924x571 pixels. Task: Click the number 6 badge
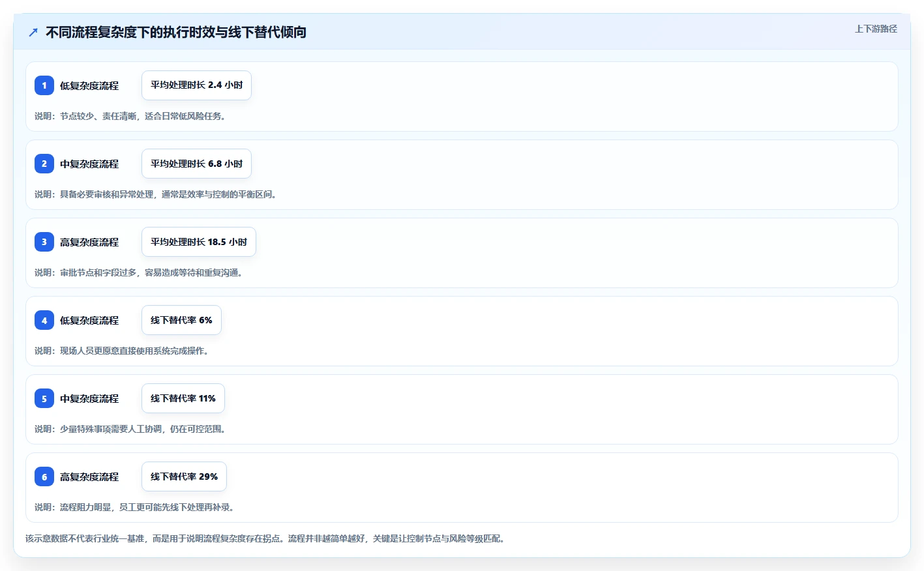coord(44,476)
